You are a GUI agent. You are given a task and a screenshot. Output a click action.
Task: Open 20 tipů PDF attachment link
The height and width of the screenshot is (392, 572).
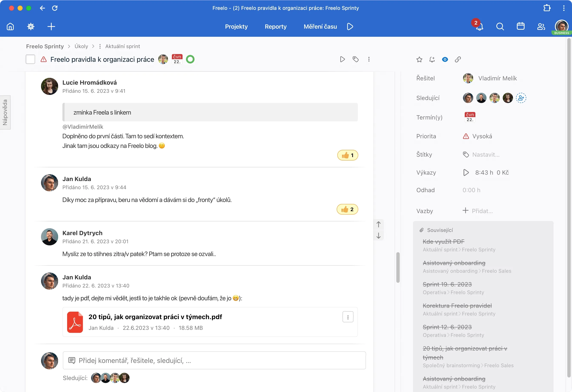pyautogui.click(x=155, y=317)
